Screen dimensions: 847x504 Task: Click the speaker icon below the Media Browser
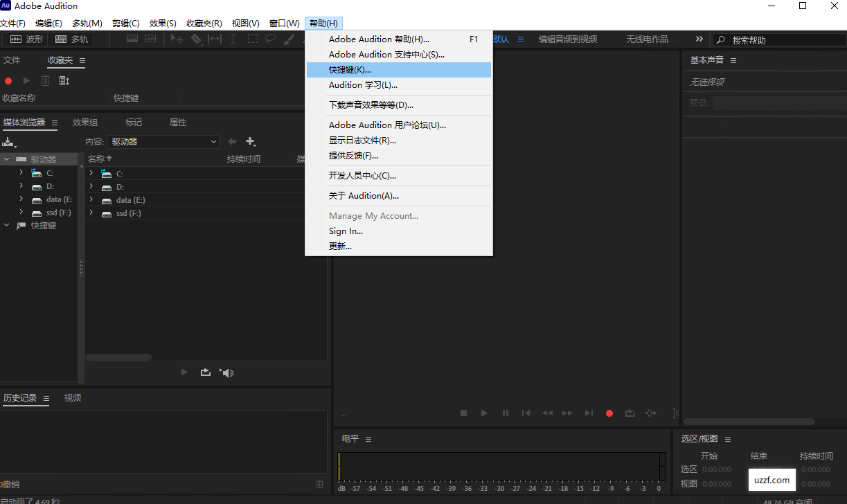226,372
